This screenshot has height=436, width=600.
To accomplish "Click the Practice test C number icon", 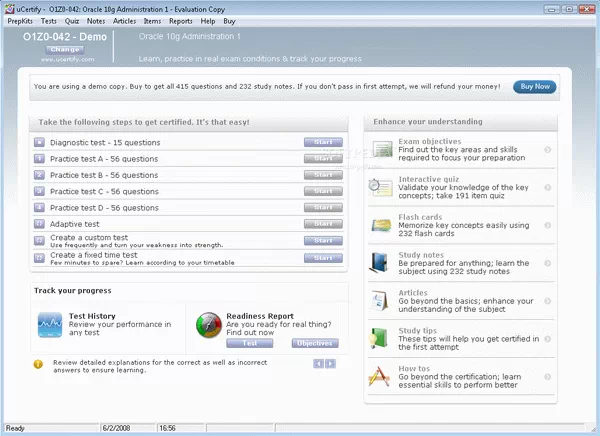I will (x=39, y=191).
